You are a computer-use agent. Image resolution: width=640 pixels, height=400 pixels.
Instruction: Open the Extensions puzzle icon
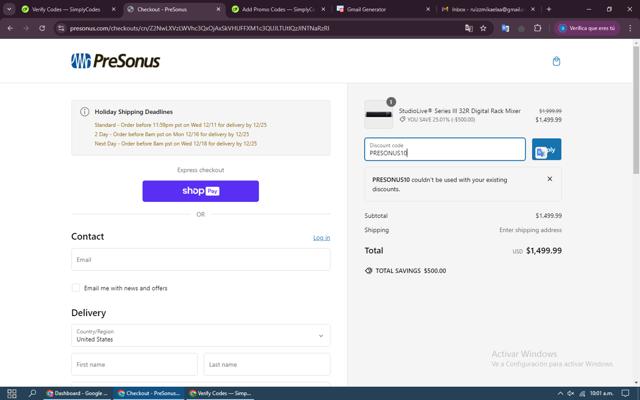pos(538,28)
